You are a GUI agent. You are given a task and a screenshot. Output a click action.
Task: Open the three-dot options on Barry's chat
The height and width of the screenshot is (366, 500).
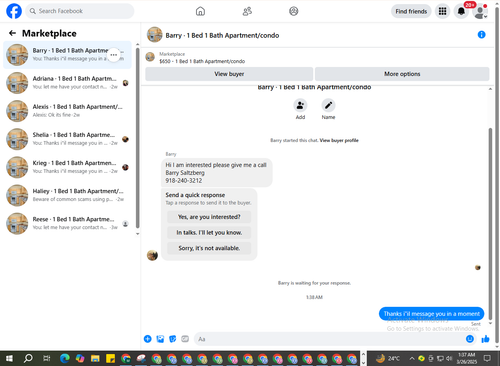(x=114, y=55)
